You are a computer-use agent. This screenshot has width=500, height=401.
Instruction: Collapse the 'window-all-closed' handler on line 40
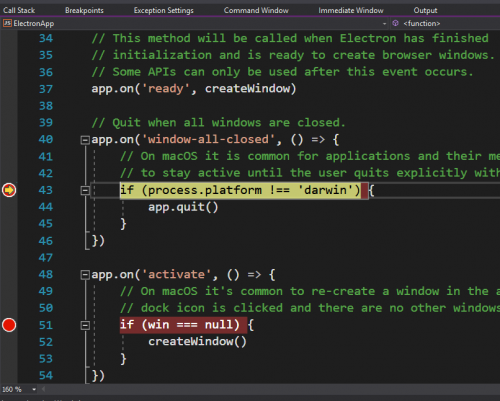coord(85,140)
